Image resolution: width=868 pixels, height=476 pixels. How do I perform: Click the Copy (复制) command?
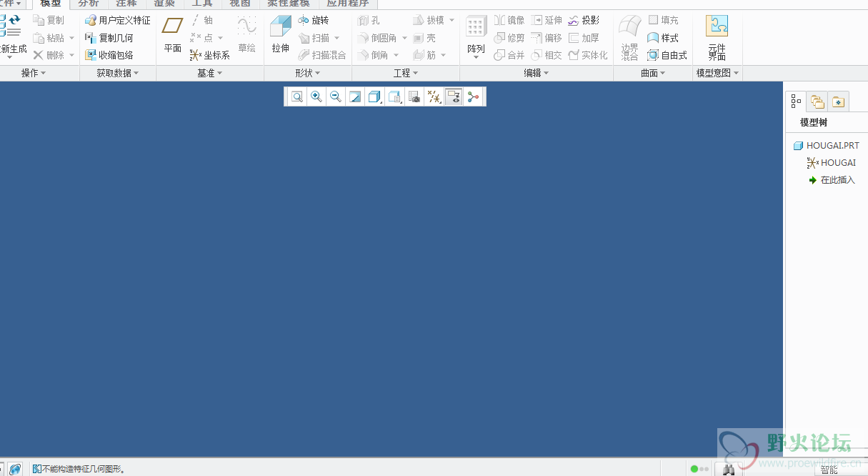pos(49,21)
